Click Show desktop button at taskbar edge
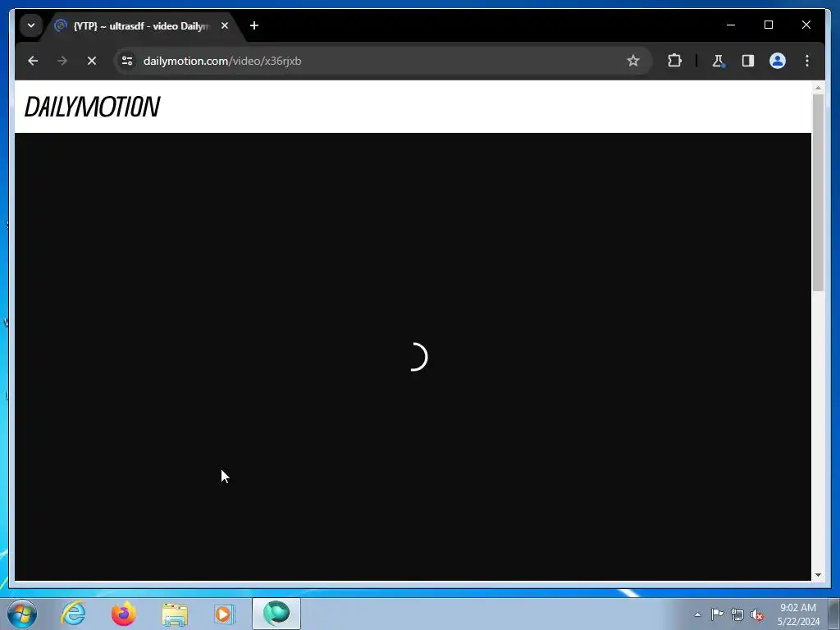Screen dimensions: 840x630 coord(834,614)
